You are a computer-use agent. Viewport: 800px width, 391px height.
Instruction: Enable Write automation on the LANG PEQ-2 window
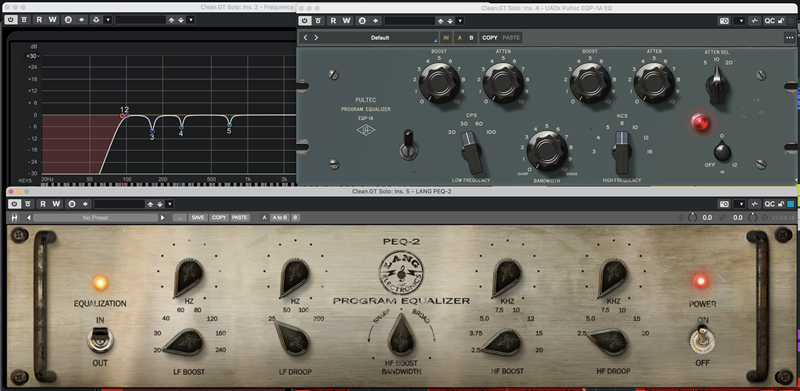tap(56, 204)
